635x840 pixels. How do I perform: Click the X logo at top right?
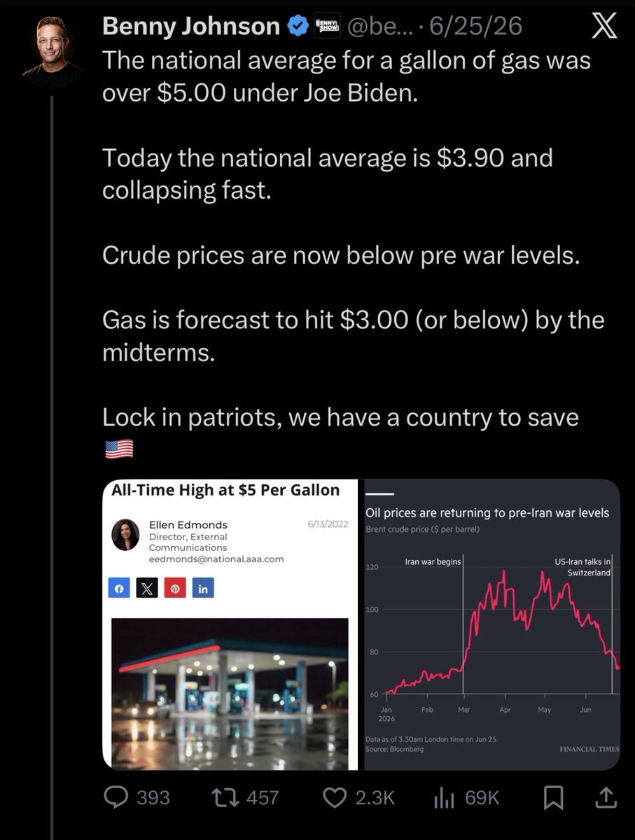(x=605, y=27)
